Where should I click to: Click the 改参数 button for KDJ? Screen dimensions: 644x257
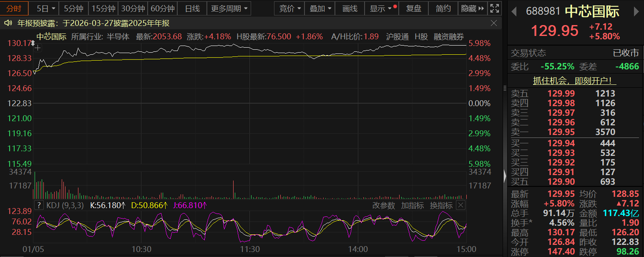tap(383, 205)
